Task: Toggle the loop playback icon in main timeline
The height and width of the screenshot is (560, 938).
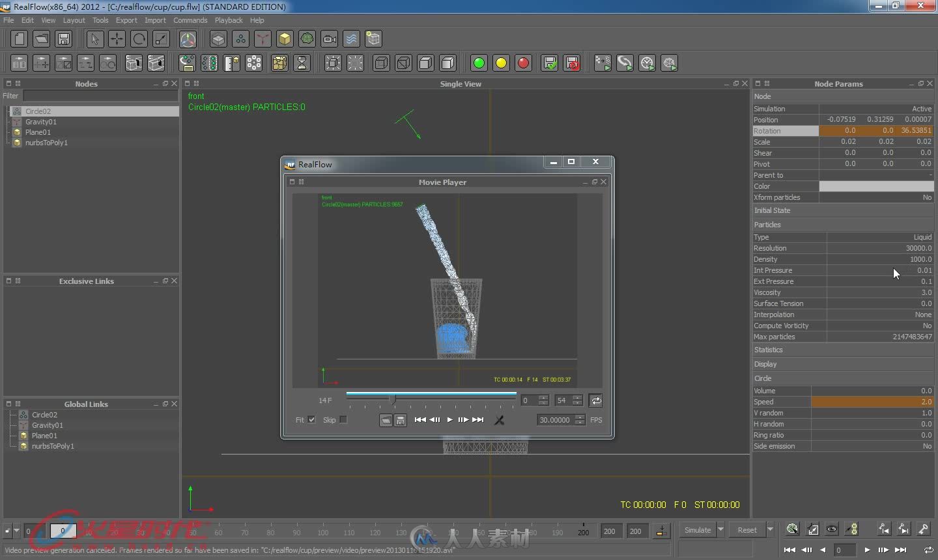Action: [x=928, y=550]
